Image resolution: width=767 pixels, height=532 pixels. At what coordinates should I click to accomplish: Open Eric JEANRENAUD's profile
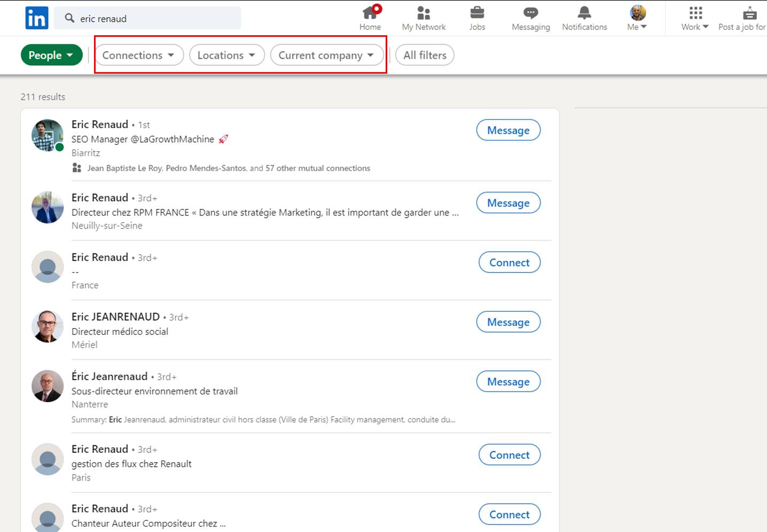pos(116,316)
